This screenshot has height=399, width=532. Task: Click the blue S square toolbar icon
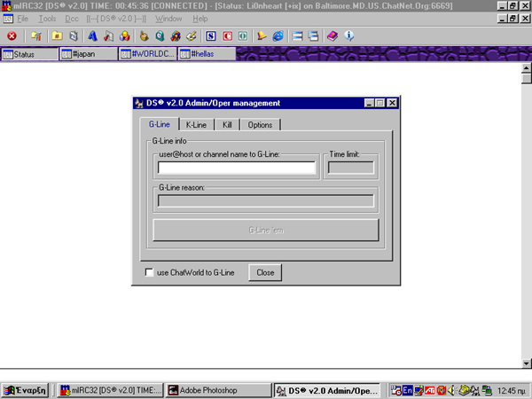coord(211,36)
